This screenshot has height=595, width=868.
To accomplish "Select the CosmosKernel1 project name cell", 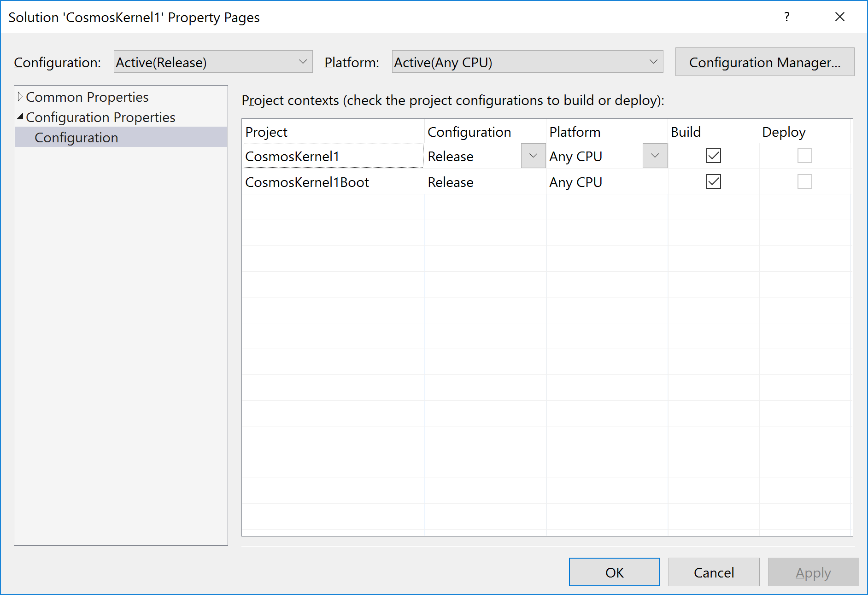I will pyautogui.click(x=293, y=156).
